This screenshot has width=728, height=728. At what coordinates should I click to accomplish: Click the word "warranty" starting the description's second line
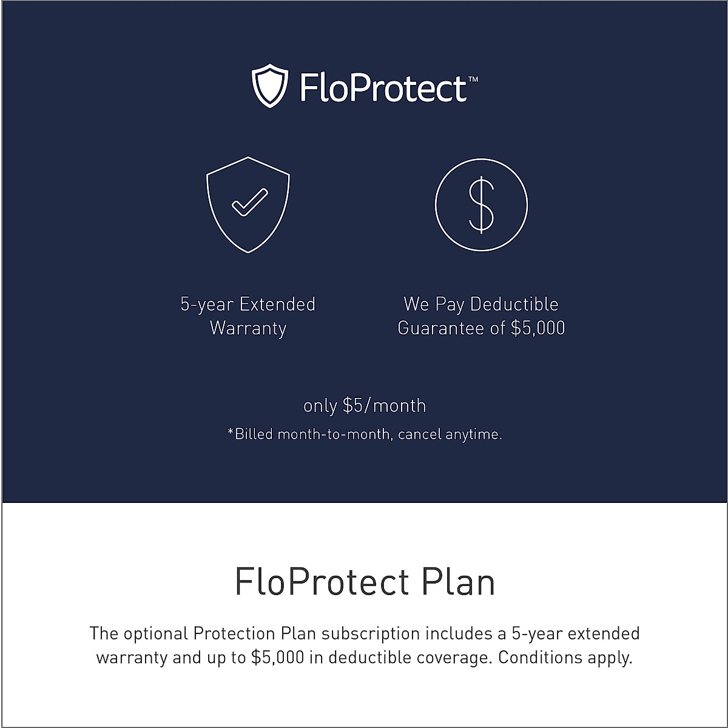132,658
